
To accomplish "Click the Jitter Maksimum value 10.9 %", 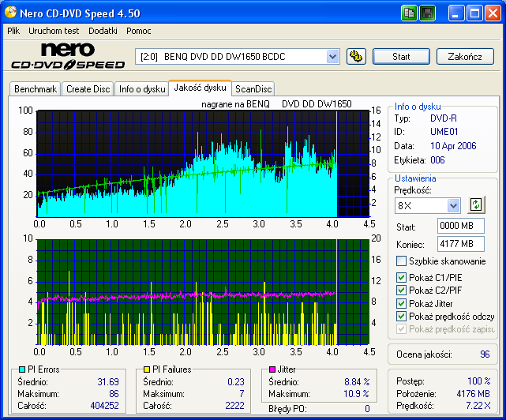I will [x=356, y=394].
